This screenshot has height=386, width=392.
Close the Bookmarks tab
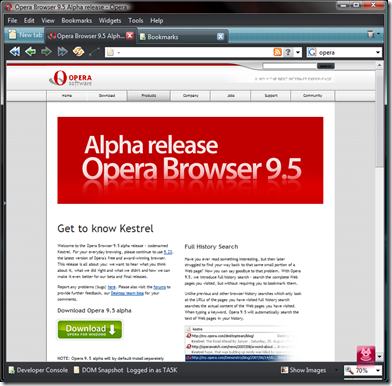click(x=221, y=37)
